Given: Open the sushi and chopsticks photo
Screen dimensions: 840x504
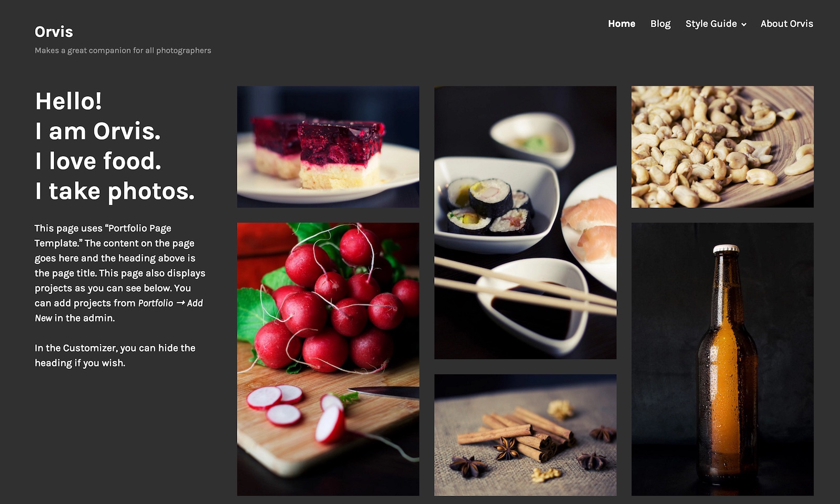Looking at the screenshot, I should [x=525, y=223].
